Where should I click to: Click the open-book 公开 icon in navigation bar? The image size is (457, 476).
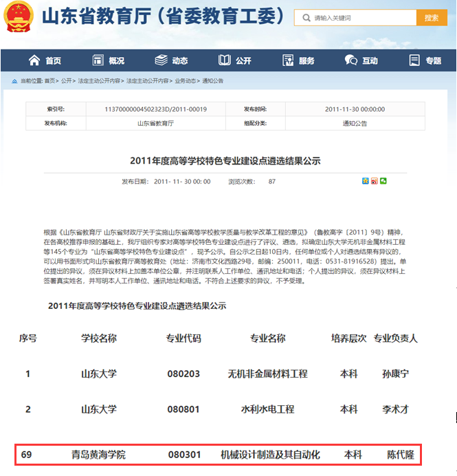225,61
